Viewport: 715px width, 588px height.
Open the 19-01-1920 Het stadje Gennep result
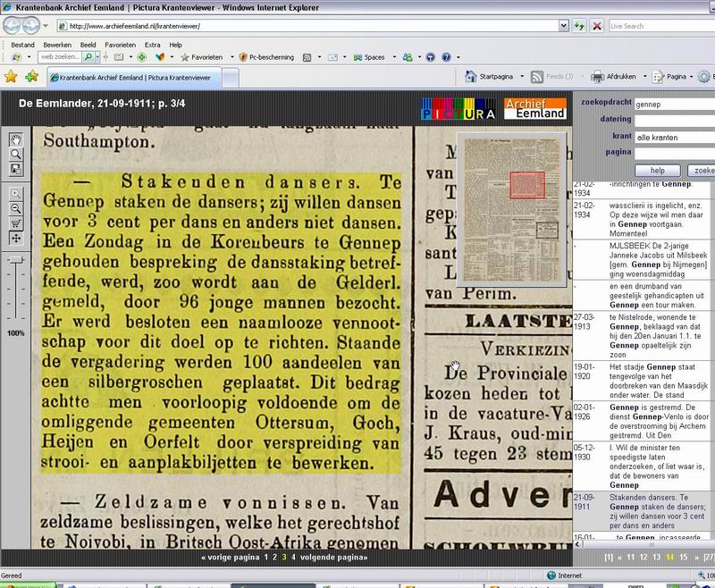pyautogui.click(x=641, y=381)
